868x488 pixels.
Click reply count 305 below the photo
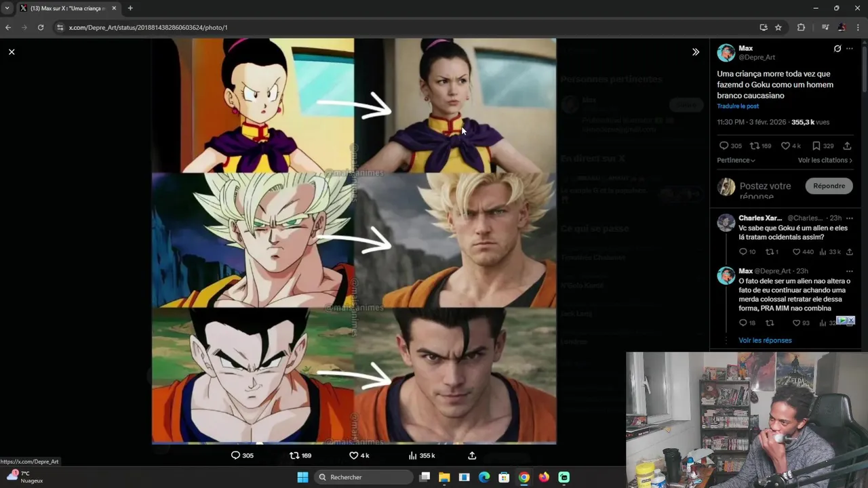242,455
